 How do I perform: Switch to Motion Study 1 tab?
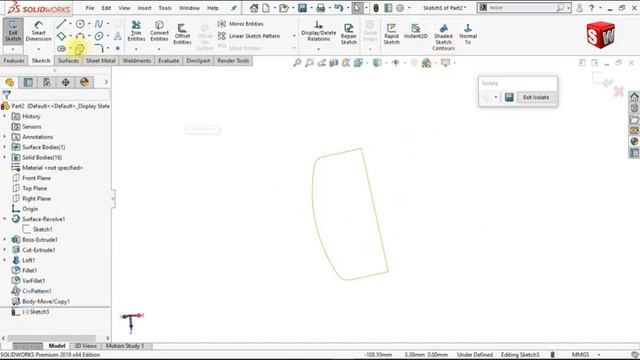pos(125,346)
